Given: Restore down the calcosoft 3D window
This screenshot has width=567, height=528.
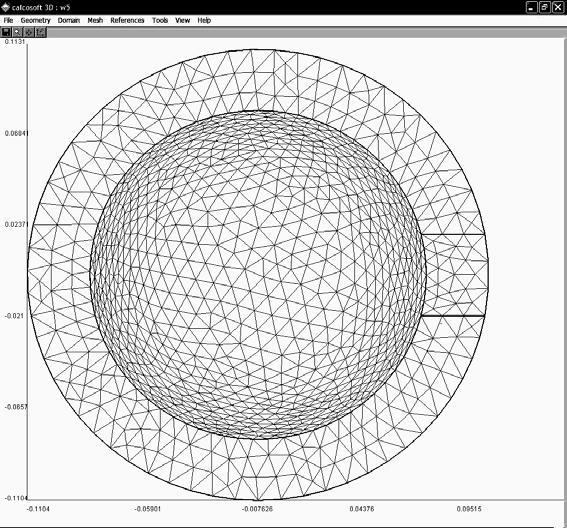Looking at the screenshot, I should click(545, 7).
